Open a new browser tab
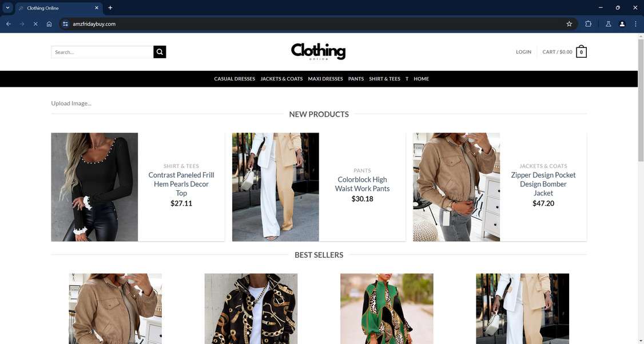The image size is (644, 344). 110,8
